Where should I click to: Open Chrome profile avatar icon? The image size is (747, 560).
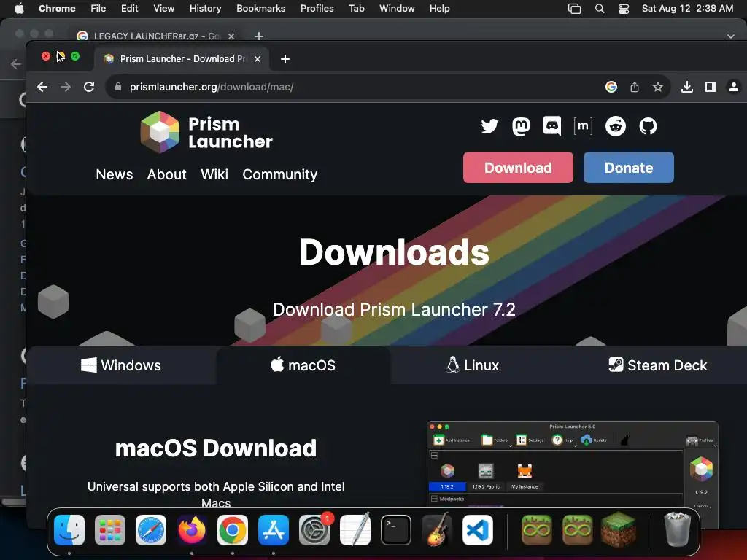[734, 87]
